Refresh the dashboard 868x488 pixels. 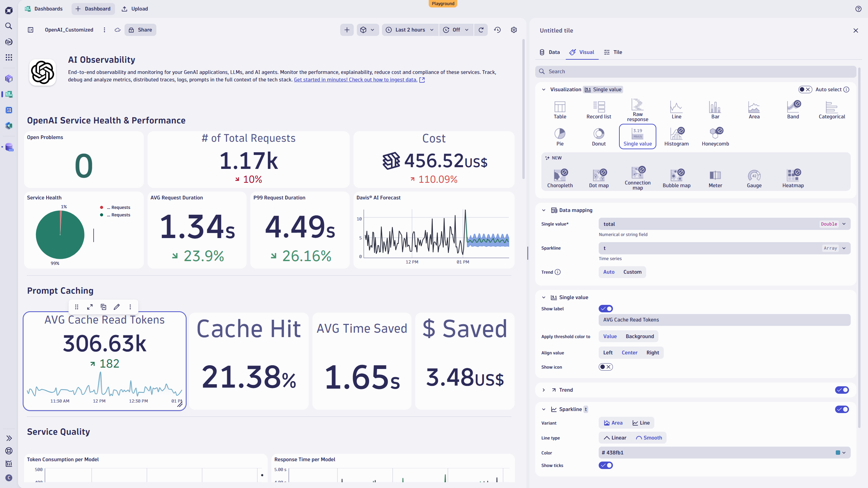tap(481, 30)
